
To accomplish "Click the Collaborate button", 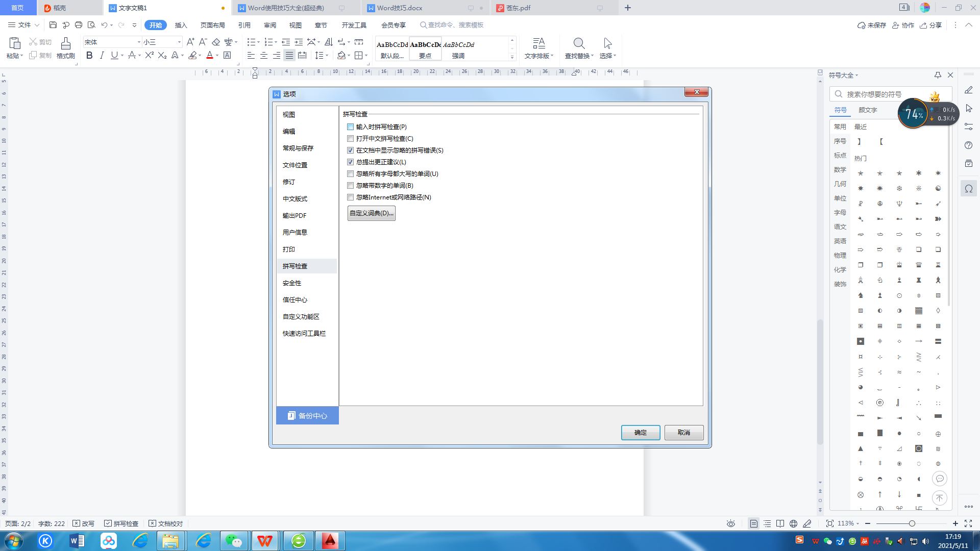I will [903, 25].
